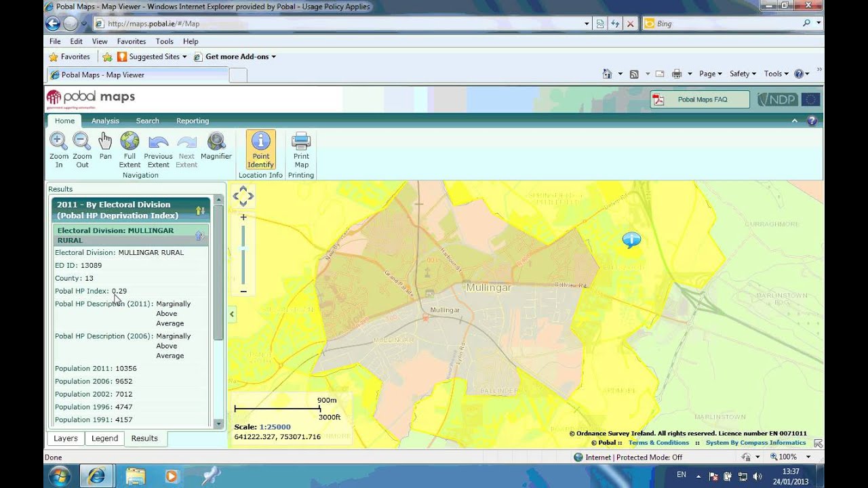Click the map zoom slider track
Viewport: 868px width, 488px height.
point(243,255)
